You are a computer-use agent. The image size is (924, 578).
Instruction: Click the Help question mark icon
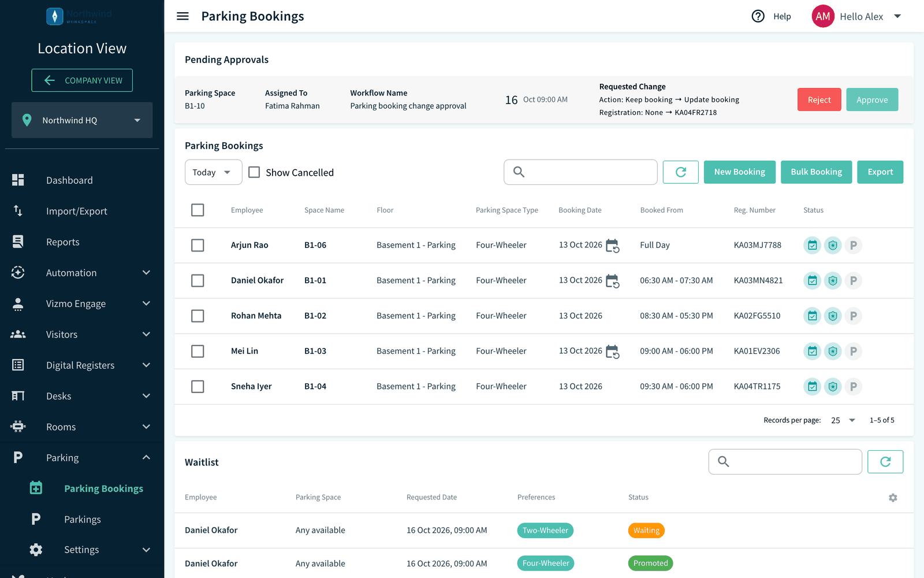pos(758,16)
